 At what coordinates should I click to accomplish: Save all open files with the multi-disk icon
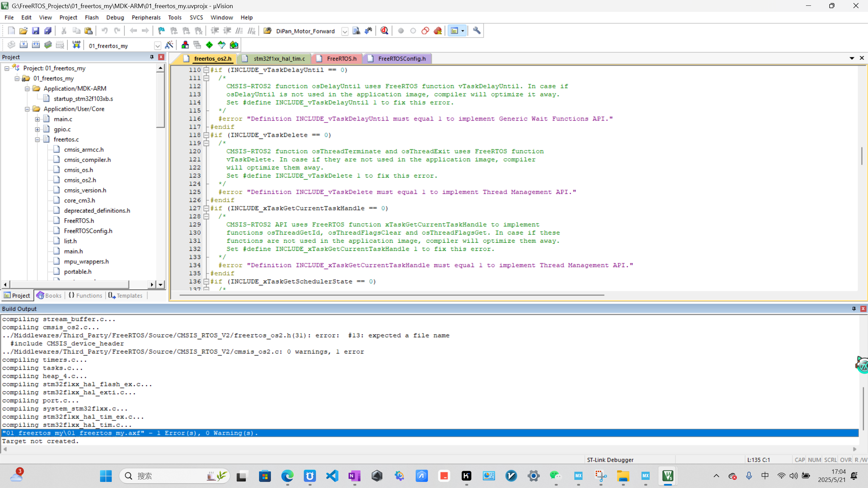pos(48,31)
